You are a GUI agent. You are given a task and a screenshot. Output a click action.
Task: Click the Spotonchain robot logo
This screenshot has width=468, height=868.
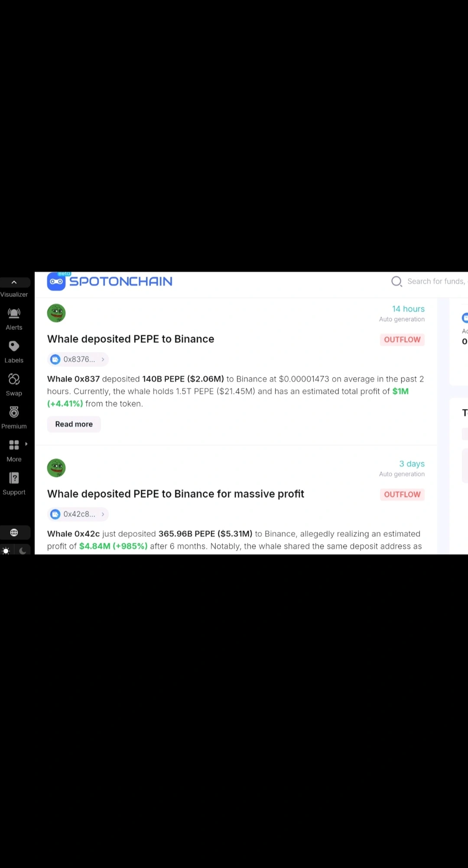pos(56,281)
